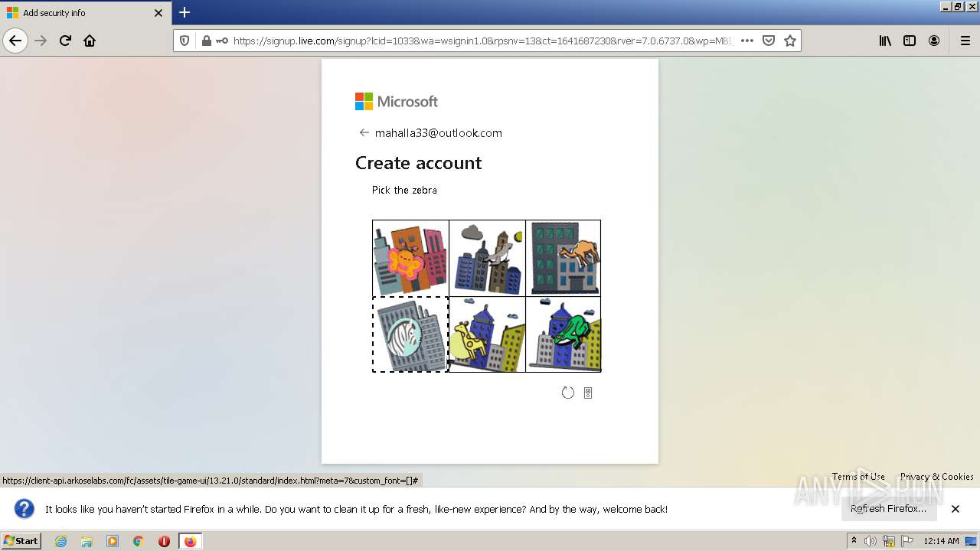980x551 pixels.
Task: Close the Add security info tab
Action: point(158,13)
